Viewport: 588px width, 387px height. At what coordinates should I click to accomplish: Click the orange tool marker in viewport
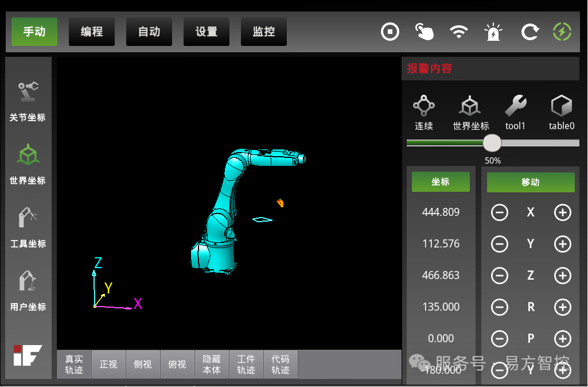[x=280, y=203]
